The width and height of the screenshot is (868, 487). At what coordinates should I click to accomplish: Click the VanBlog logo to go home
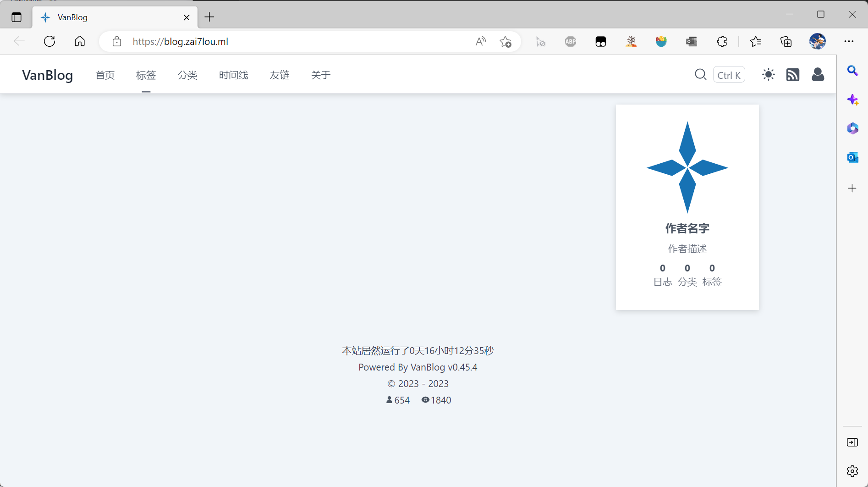[x=47, y=75]
